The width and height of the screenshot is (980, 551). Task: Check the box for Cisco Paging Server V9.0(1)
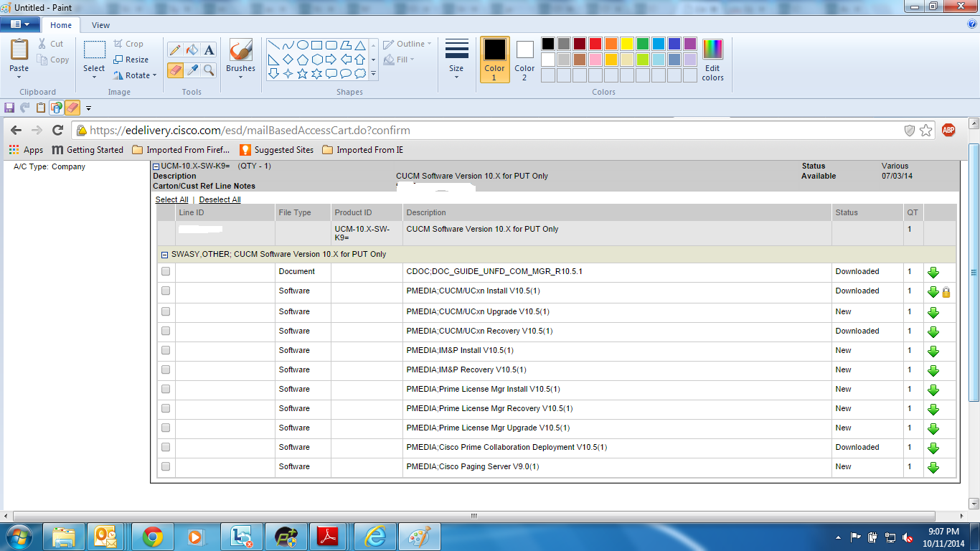point(166,466)
